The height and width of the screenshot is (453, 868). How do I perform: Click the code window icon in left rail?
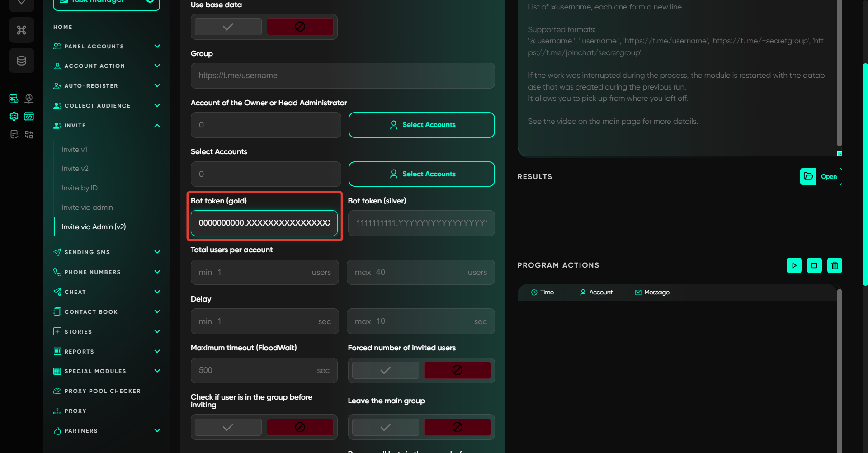[x=29, y=117]
